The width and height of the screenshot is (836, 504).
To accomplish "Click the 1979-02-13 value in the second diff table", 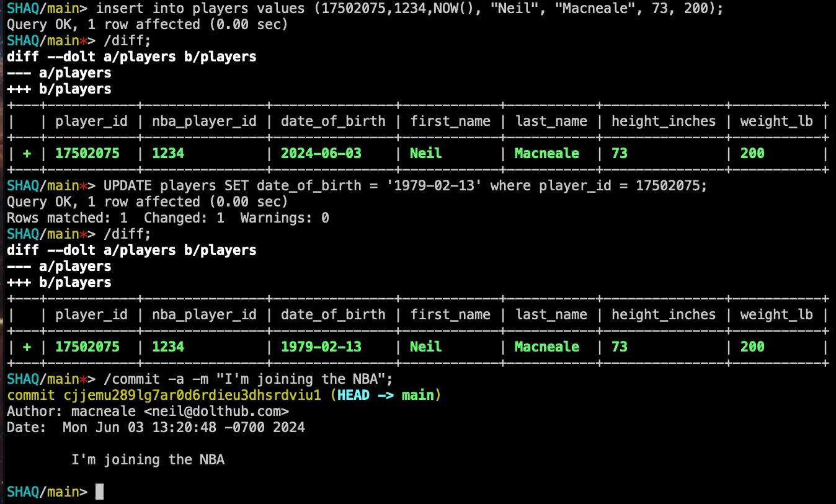I will tap(321, 347).
